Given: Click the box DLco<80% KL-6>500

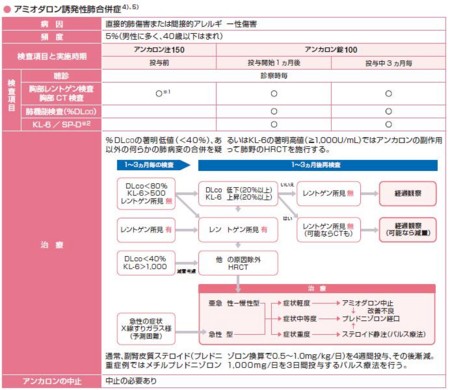Looking at the screenshot, I should tap(146, 194).
